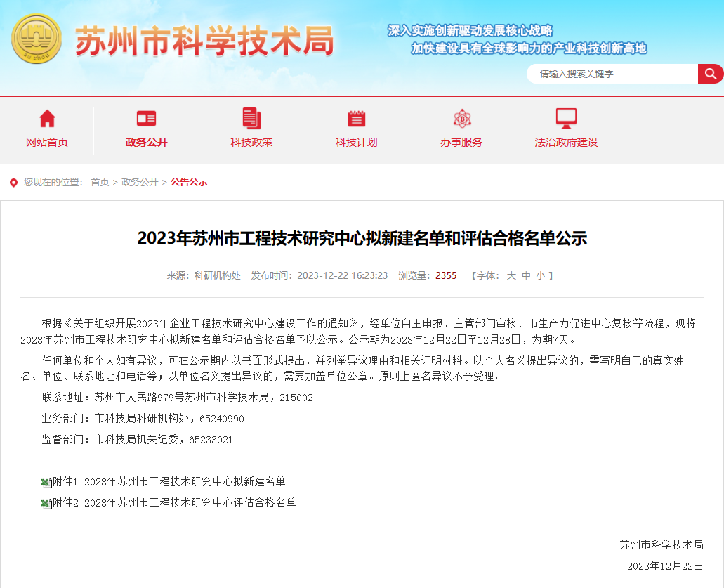Click the 科技计划 calendar icon
The width and height of the screenshot is (724, 588).
(356, 118)
